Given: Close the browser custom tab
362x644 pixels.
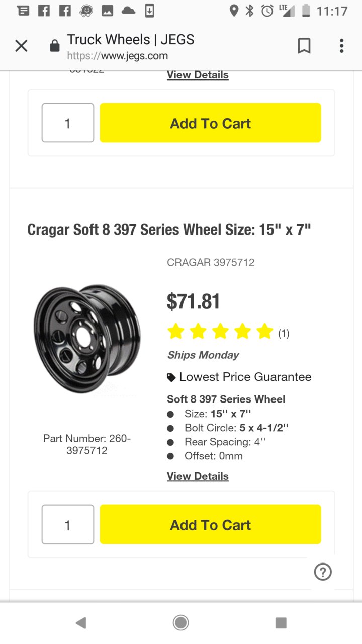Looking at the screenshot, I should pyautogui.click(x=21, y=46).
